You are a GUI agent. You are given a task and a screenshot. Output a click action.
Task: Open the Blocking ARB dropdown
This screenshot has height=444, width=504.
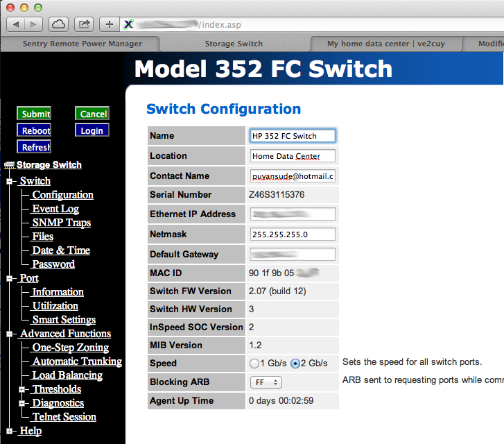(266, 382)
